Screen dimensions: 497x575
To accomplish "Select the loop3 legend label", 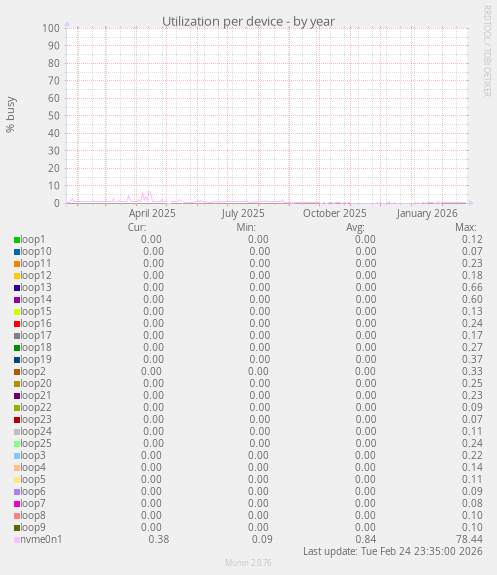I will (x=33, y=455).
